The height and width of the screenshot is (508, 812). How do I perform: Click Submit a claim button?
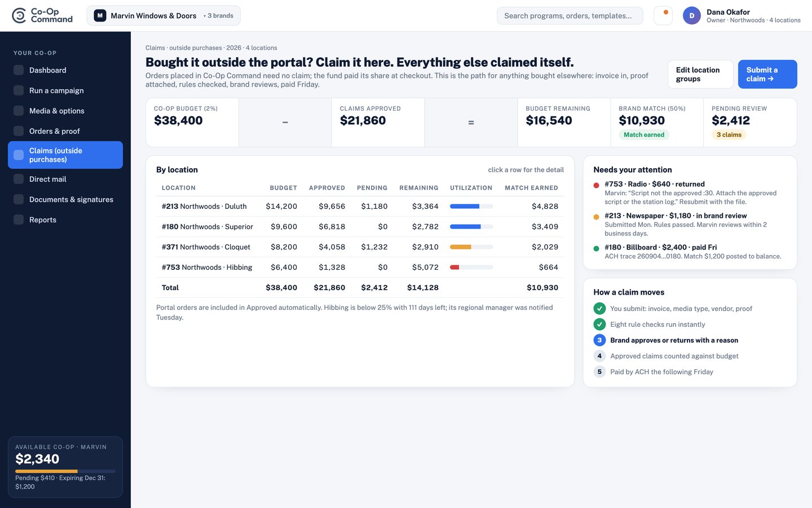[767, 74]
